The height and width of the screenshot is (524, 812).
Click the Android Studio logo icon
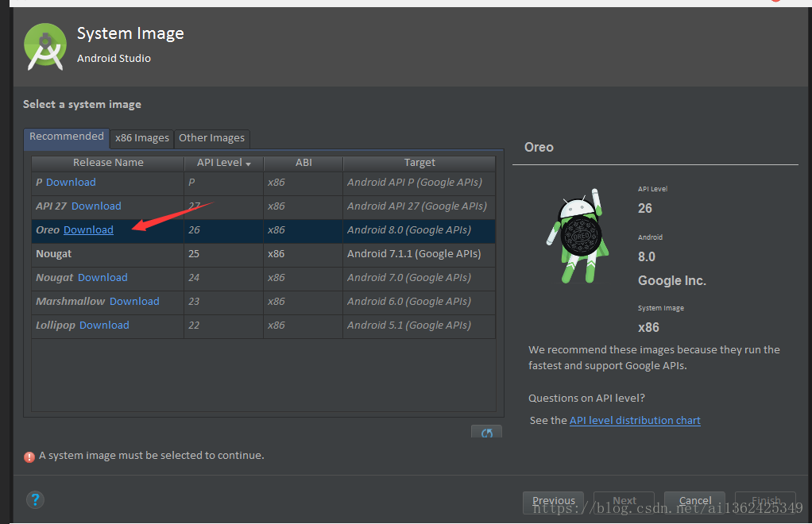pyautogui.click(x=45, y=47)
